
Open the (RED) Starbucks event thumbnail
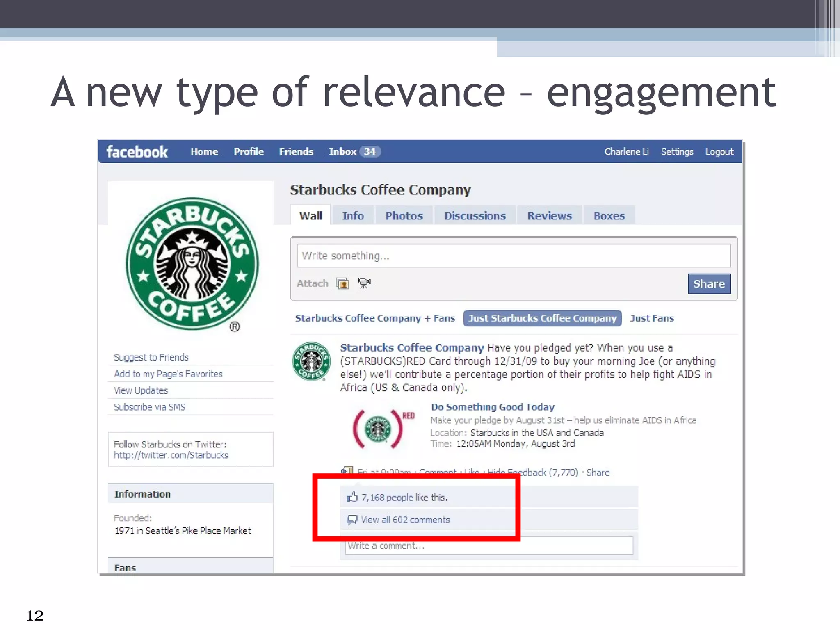pos(383,429)
